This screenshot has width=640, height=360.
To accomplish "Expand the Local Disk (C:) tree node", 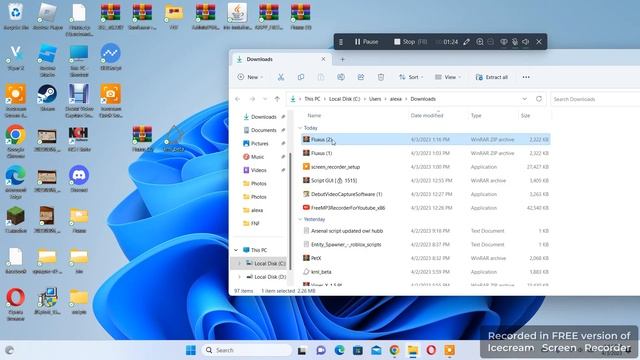I will (239, 264).
